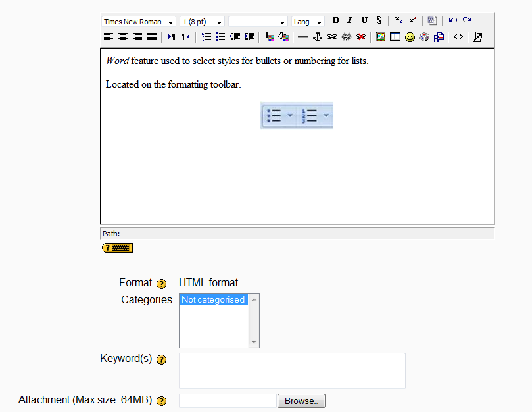
Task: Open help for Attachment
Action: point(162,401)
